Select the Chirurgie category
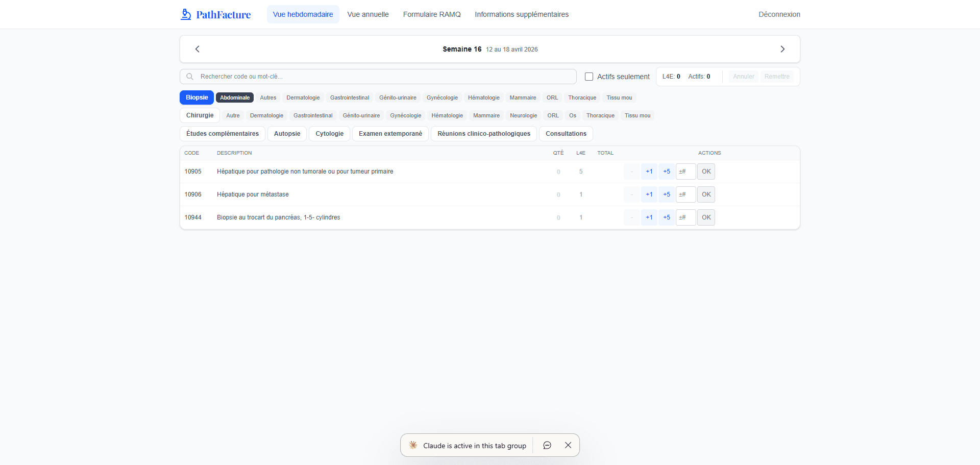This screenshot has width=980, height=465. 200,115
